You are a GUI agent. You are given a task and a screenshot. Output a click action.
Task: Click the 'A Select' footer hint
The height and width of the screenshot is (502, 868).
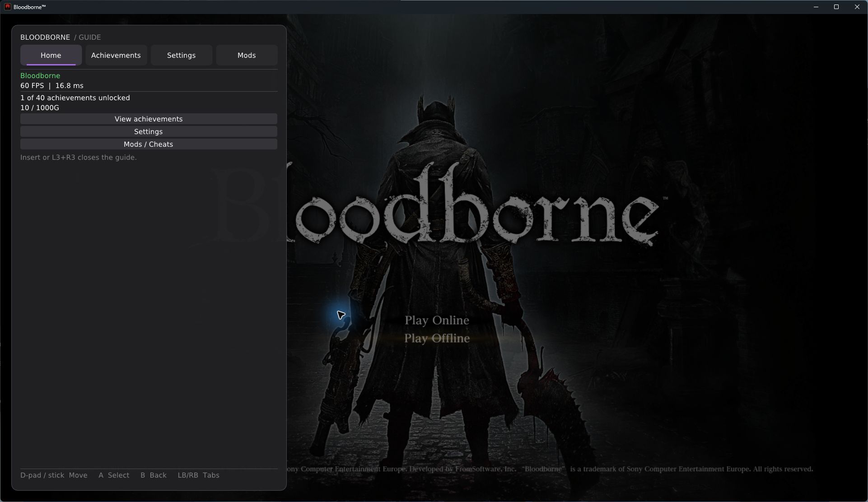pos(114,475)
